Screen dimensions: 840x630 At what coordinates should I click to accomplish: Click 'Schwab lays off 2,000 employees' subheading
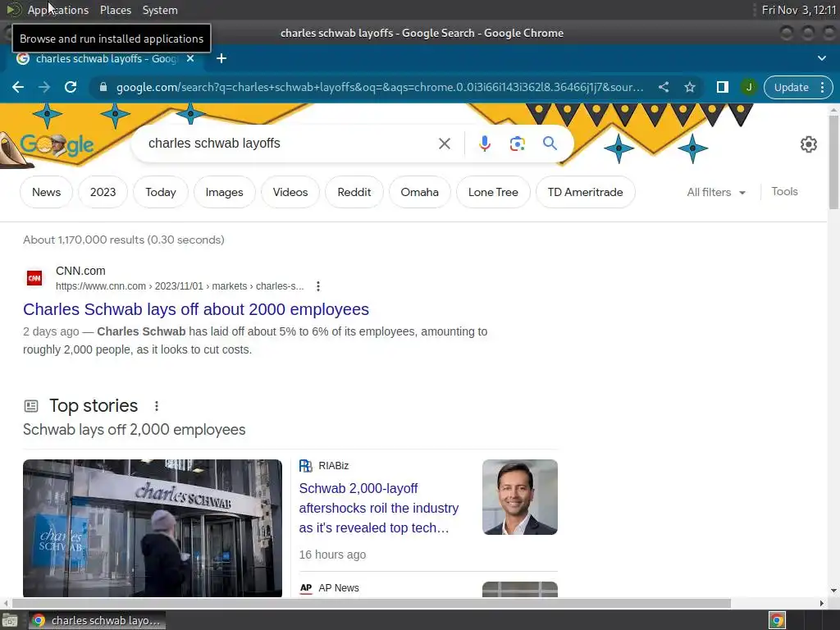tap(134, 430)
